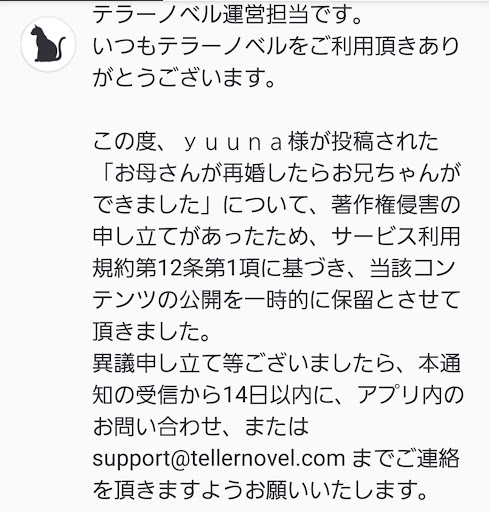
Task: Click the dark loading bar at top
Action: (82, 1)
